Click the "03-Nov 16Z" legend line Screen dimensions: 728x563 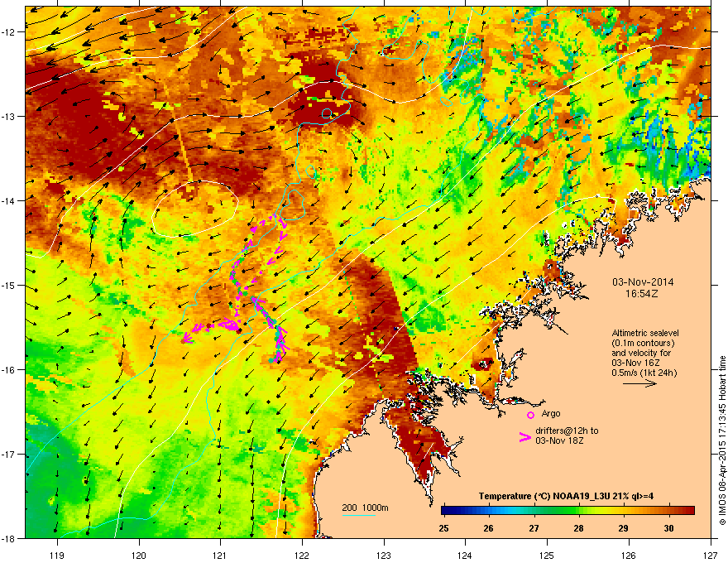[x=635, y=363]
